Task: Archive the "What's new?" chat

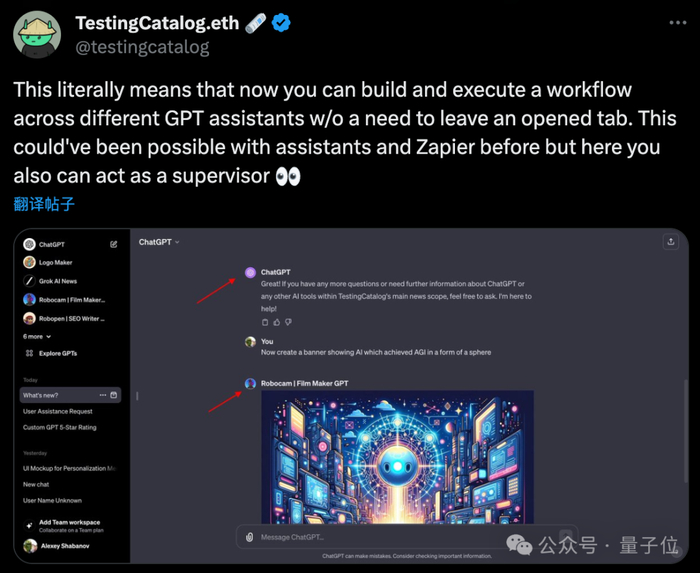Action: (x=114, y=395)
